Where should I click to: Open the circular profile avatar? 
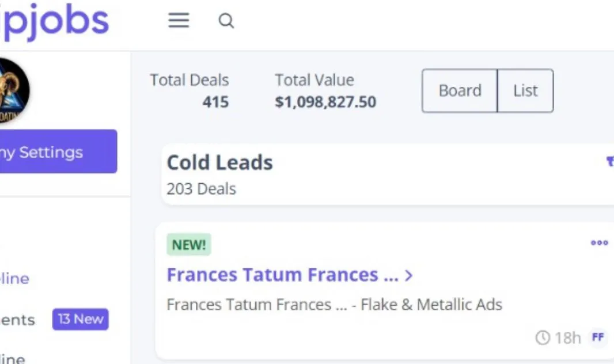point(12,90)
